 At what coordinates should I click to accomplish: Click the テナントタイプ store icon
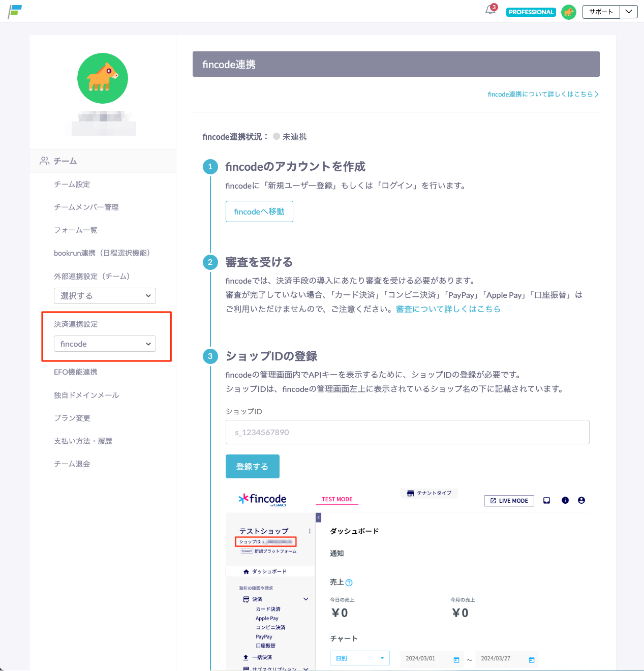tap(410, 493)
